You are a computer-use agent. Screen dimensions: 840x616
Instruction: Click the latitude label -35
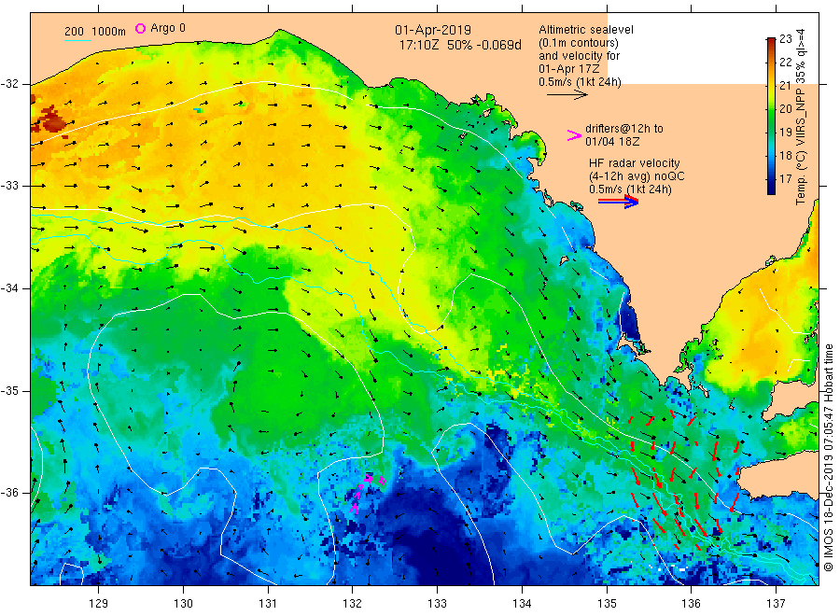[x=10, y=390]
